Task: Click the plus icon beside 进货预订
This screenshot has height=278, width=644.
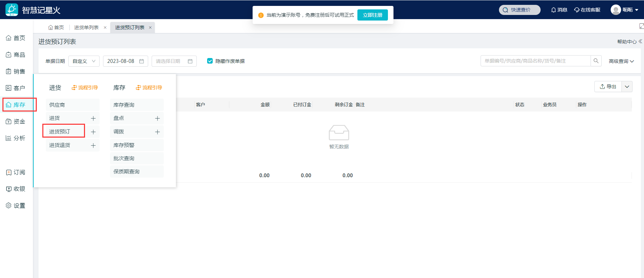Action: 93,132
